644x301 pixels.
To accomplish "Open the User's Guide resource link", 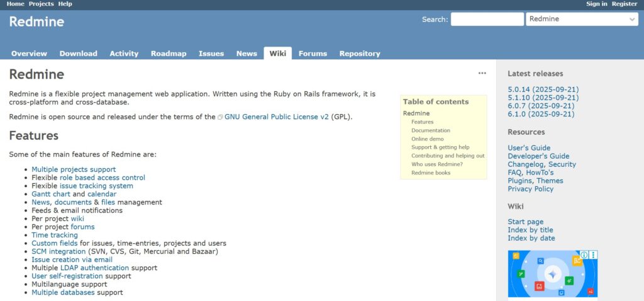I will click(x=529, y=148).
